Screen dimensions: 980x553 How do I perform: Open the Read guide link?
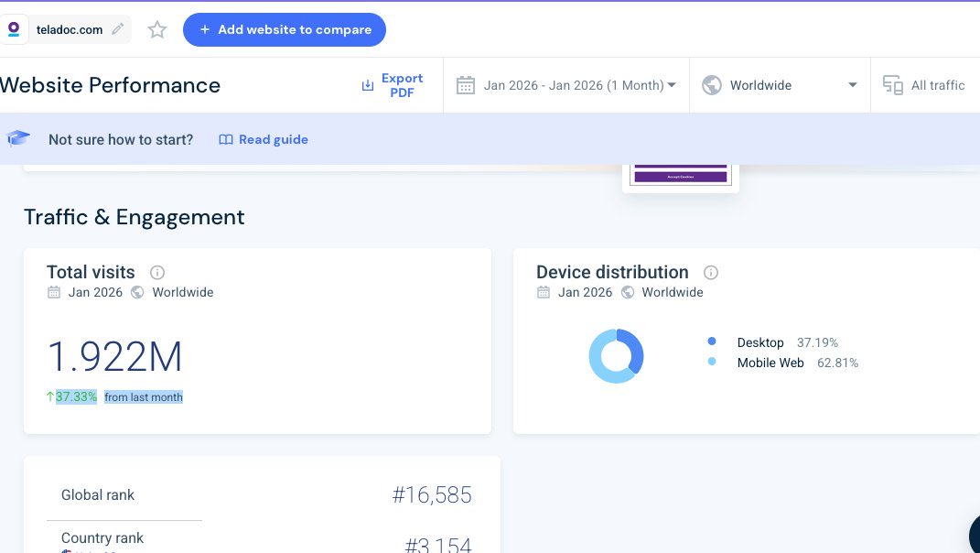[x=264, y=139]
